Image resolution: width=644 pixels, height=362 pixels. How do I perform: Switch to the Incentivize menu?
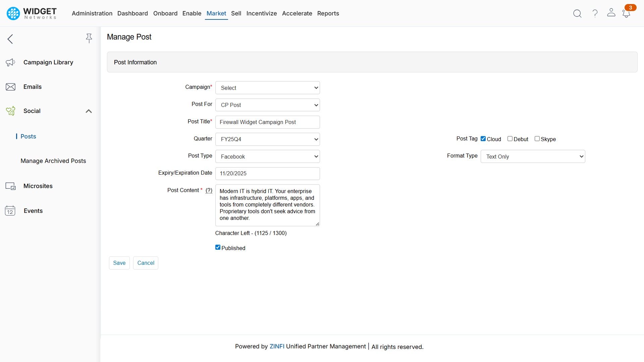[x=262, y=13]
